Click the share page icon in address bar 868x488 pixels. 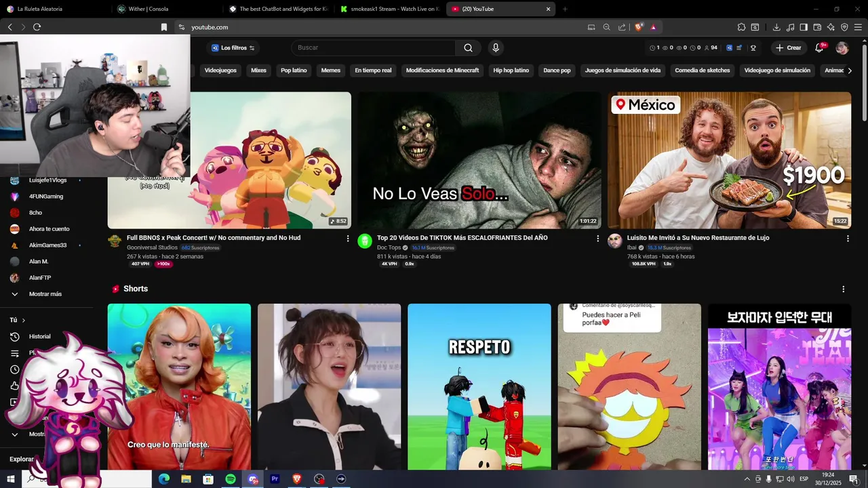pyautogui.click(x=622, y=27)
